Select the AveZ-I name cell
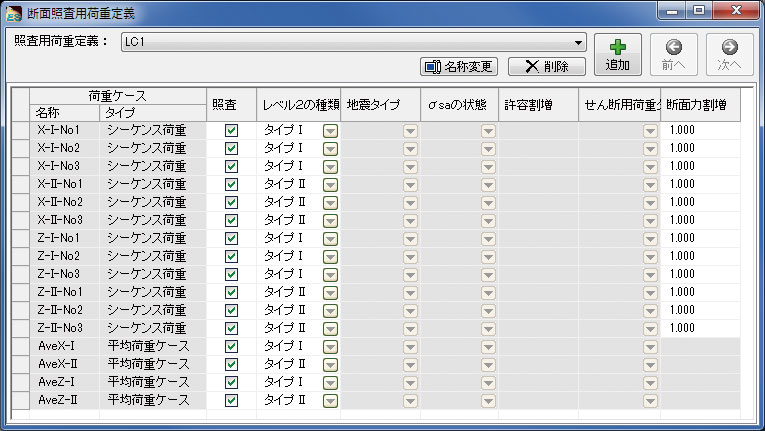765x431 pixels. (x=64, y=382)
